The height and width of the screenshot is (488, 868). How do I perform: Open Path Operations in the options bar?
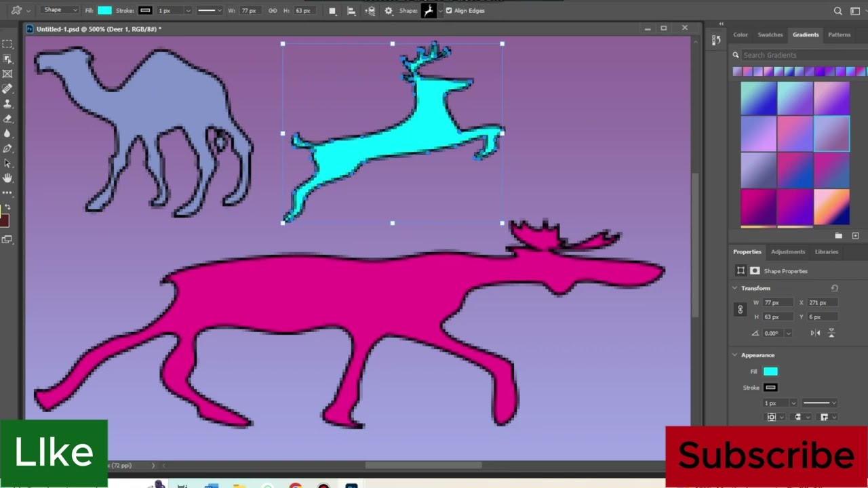(332, 11)
